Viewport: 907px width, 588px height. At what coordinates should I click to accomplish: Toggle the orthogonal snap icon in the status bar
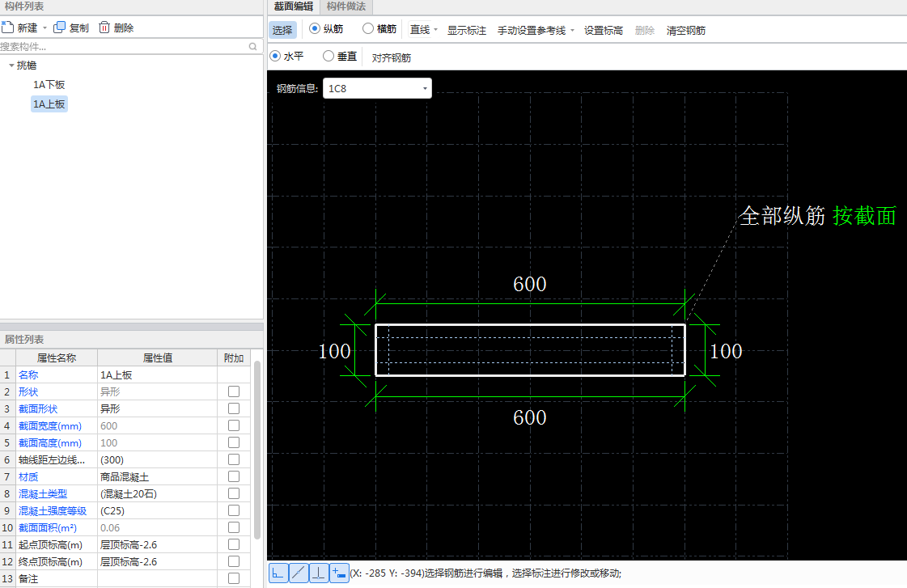point(278,573)
